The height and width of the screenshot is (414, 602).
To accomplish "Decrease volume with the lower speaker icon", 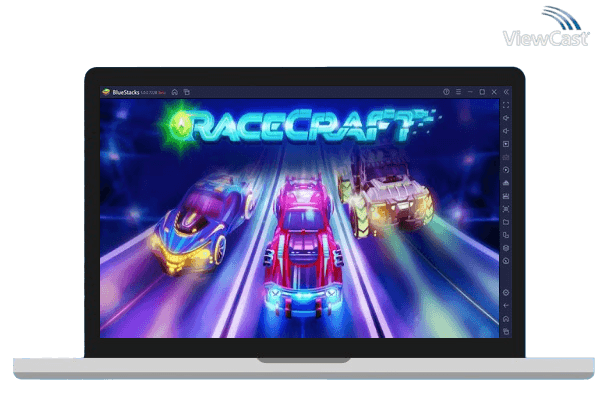I will click(x=506, y=131).
